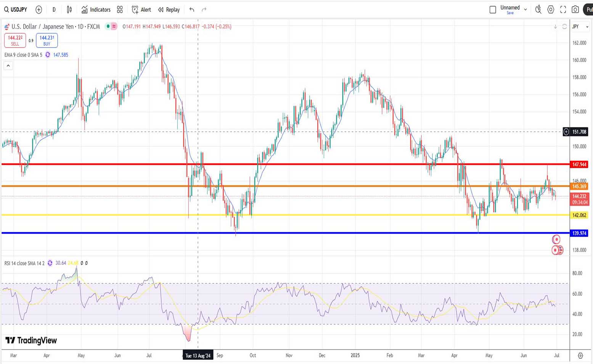Screen dimensions: 593x364
Task: Enter fullscreen mode
Action: [x=563, y=10]
